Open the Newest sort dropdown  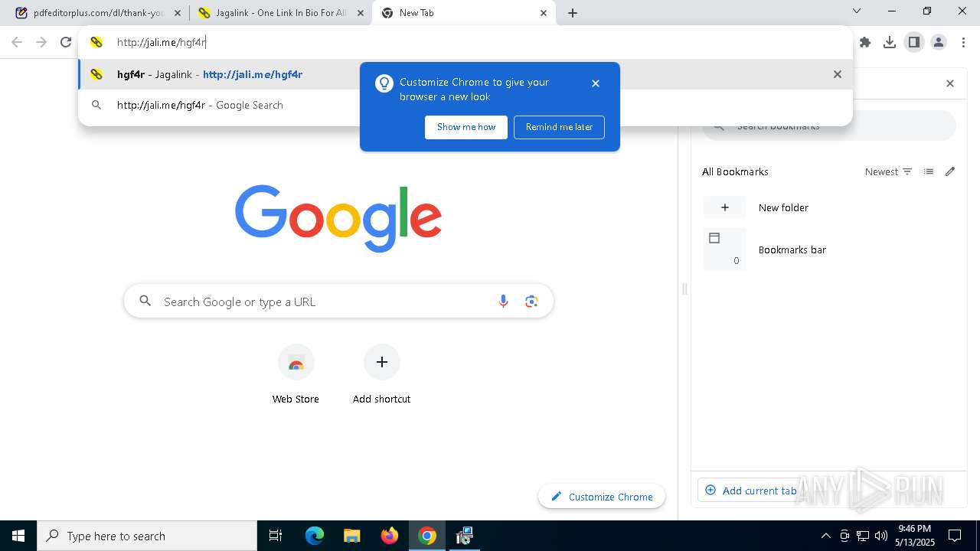[889, 171]
